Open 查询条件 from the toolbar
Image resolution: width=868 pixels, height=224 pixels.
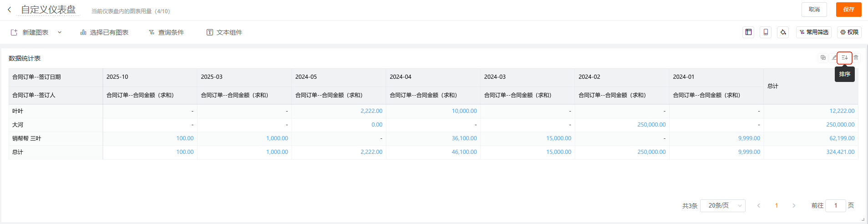click(x=166, y=32)
